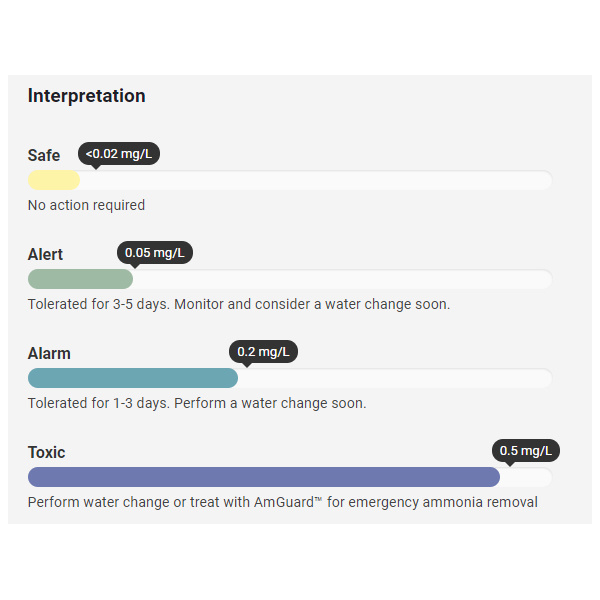Click the 0.2 mg/L tooltip badge
The image size is (600, 600).
click(263, 352)
